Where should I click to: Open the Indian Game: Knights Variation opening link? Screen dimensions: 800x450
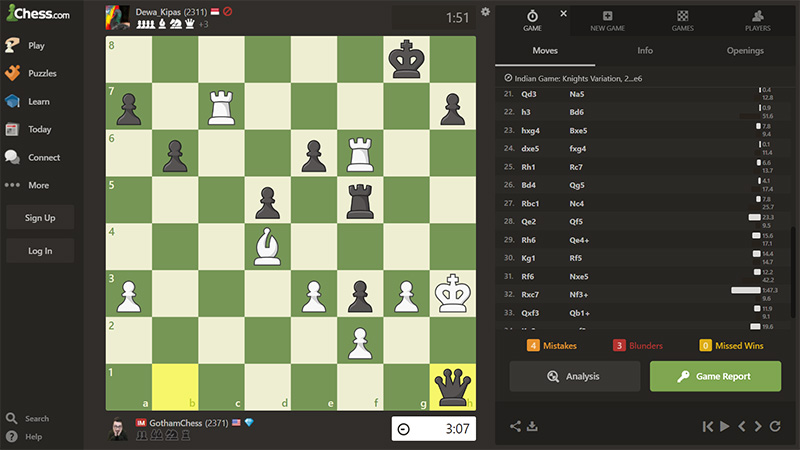click(x=578, y=79)
